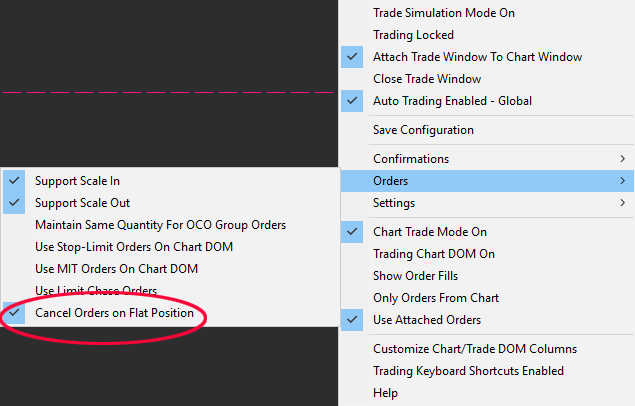
Task: Disable Attach Trade Window To Chart Window
Action: click(465, 57)
